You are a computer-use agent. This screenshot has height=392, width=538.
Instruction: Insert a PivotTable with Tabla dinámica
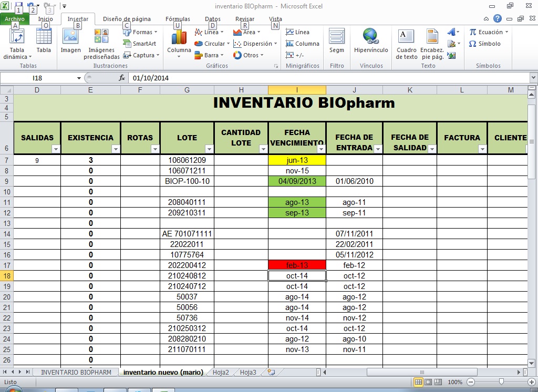(x=16, y=44)
